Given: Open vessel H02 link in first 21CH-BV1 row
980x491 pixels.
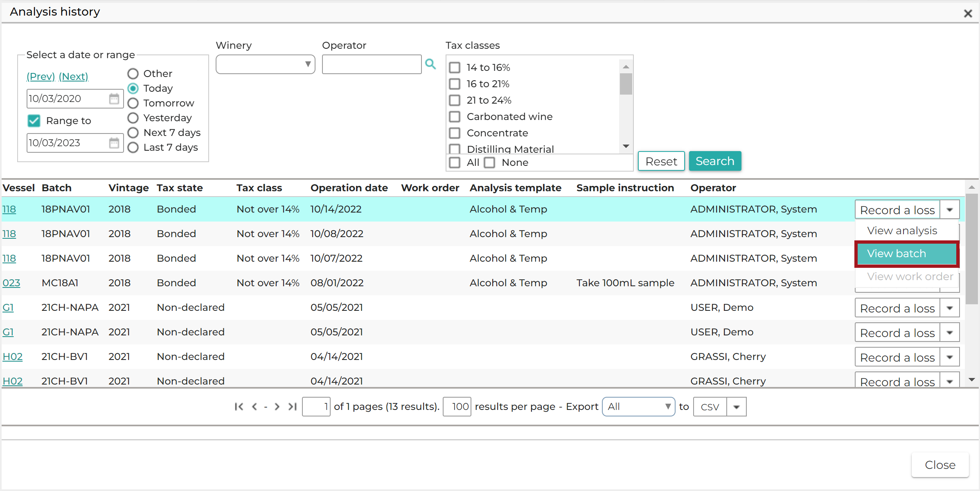Looking at the screenshot, I should coord(12,357).
